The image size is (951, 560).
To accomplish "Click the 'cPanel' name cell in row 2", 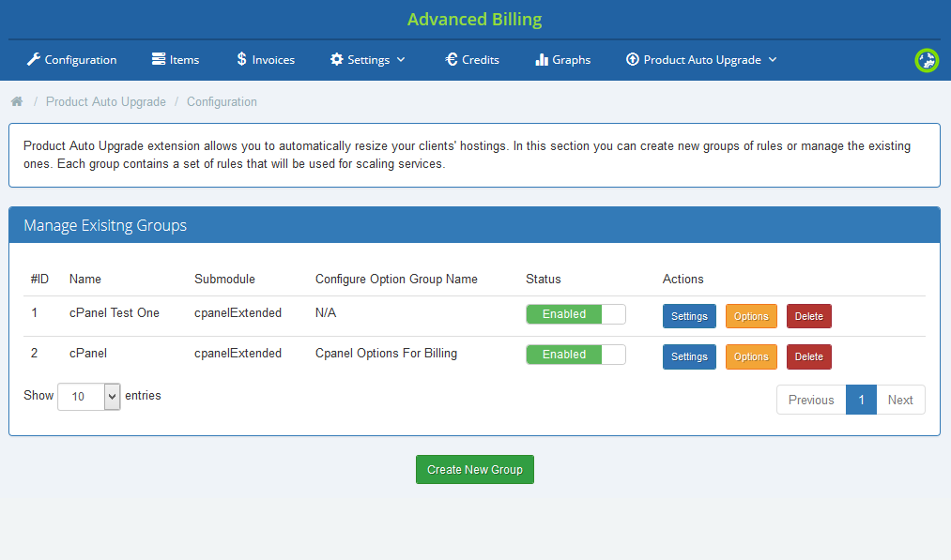I will [88, 354].
